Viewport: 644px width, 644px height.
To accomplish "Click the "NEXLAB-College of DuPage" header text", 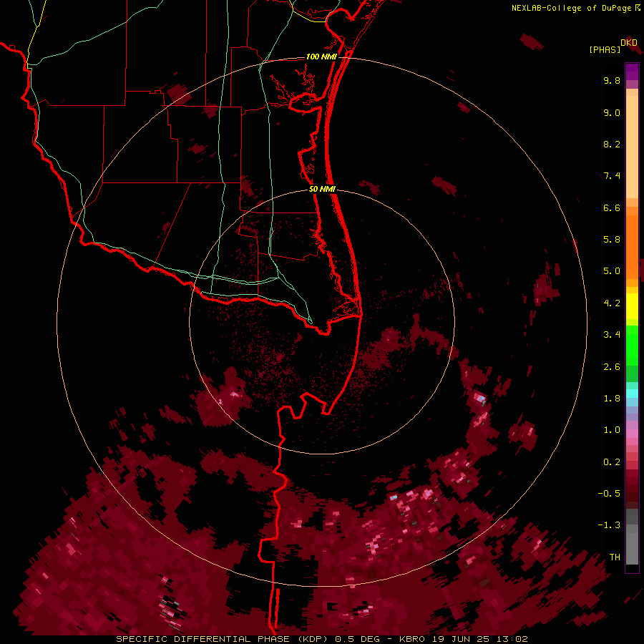I will (571, 8).
